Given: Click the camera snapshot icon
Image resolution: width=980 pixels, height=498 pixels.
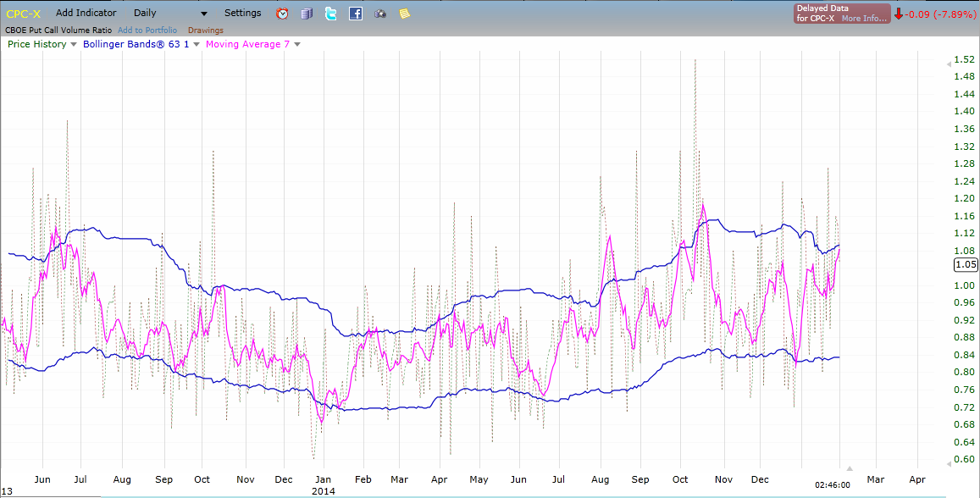Looking at the screenshot, I should pyautogui.click(x=380, y=14).
